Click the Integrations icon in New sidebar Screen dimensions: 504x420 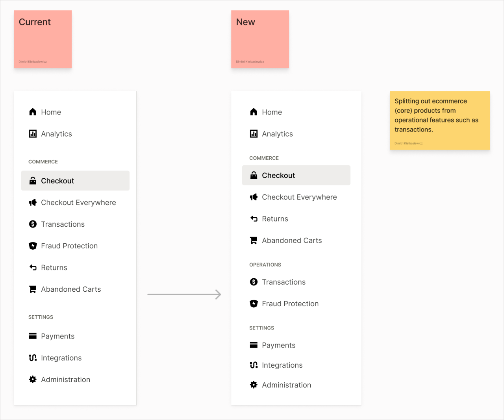pyautogui.click(x=254, y=365)
